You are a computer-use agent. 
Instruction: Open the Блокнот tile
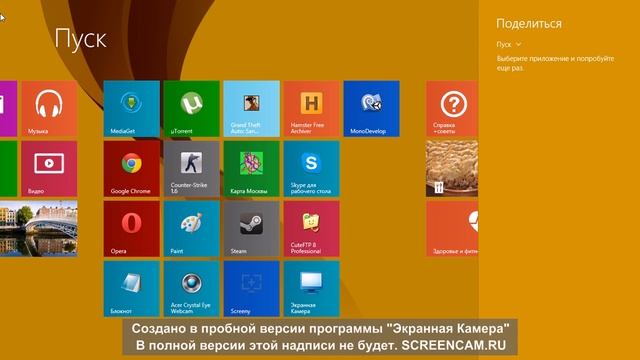[x=131, y=289]
